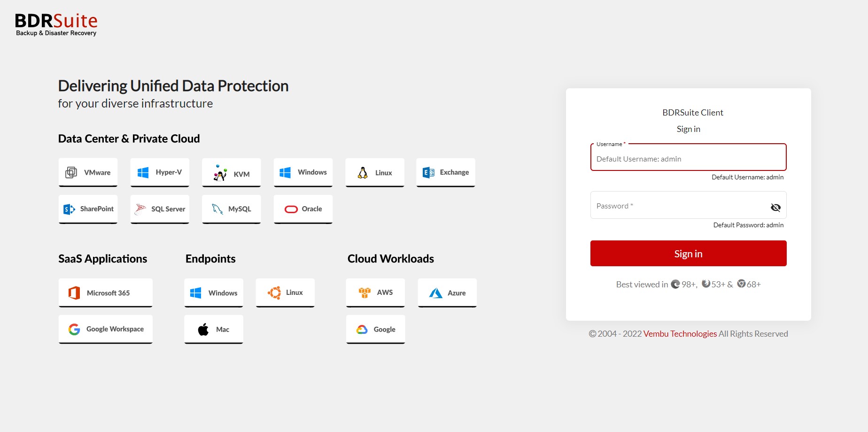Select the SQL Server icon
The image size is (868, 432).
pos(140,209)
